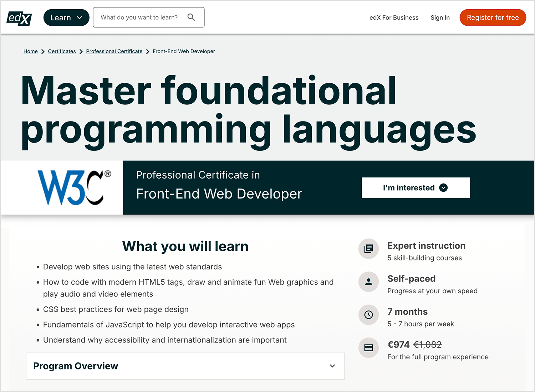Click the 'Fundamentals of JavaScript' bullet text

tap(169, 325)
